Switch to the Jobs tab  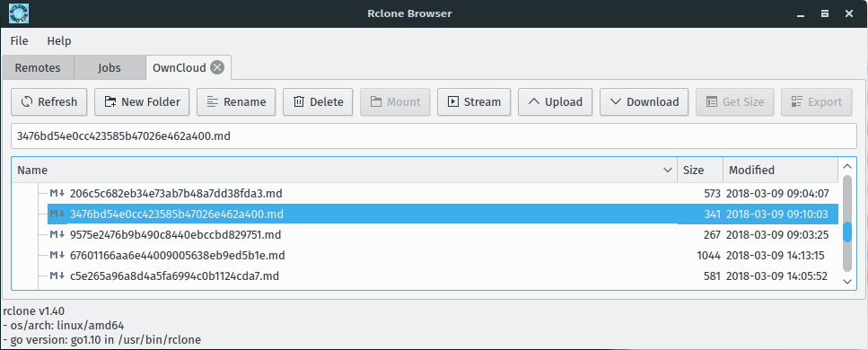click(110, 68)
